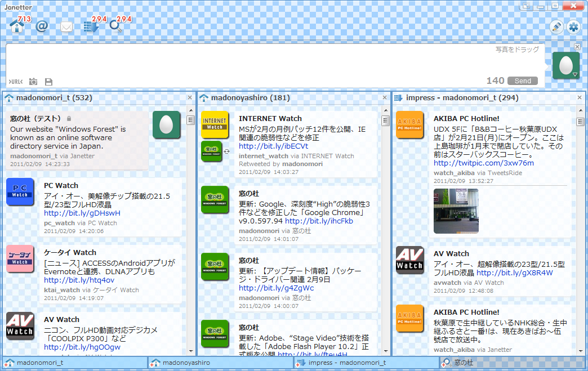Open link http://bit.ly/ibECVt in the INTERNET Watch tweet

coord(273,146)
